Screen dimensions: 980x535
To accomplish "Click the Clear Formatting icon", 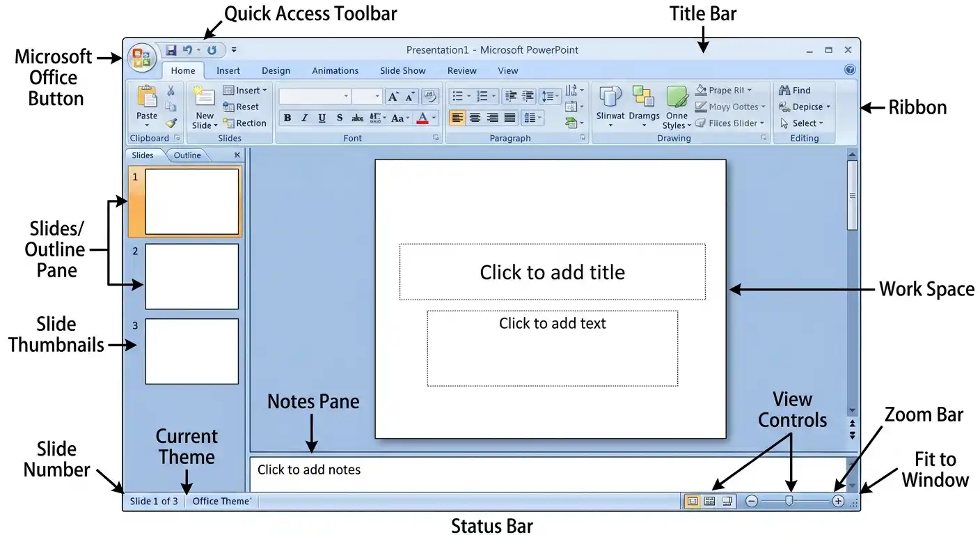I will [x=429, y=96].
